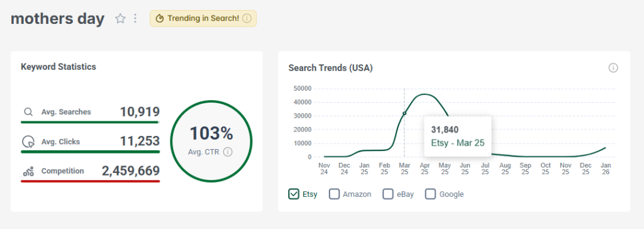Screen dimensions: 644x229
Task: Open the Avg. CTR info icon
Action: coord(228,152)
